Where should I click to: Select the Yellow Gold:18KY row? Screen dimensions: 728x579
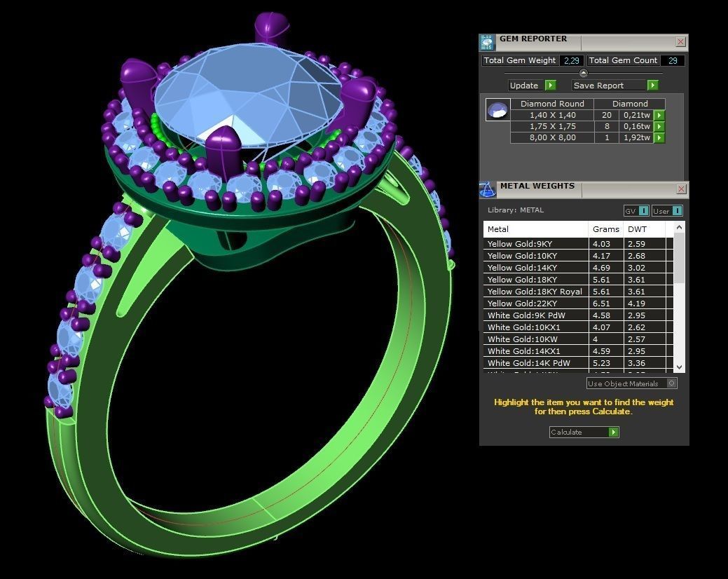(578, 280)
